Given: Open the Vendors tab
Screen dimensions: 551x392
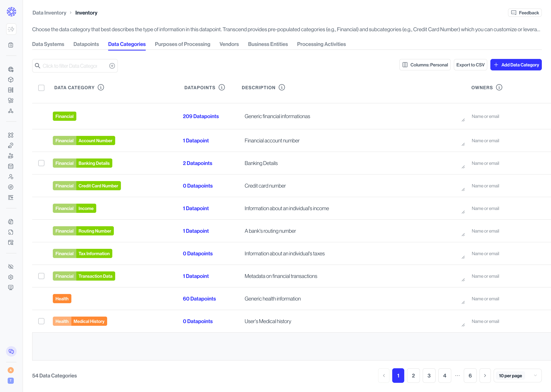Looking at the screenshot, I should [229, 44].
